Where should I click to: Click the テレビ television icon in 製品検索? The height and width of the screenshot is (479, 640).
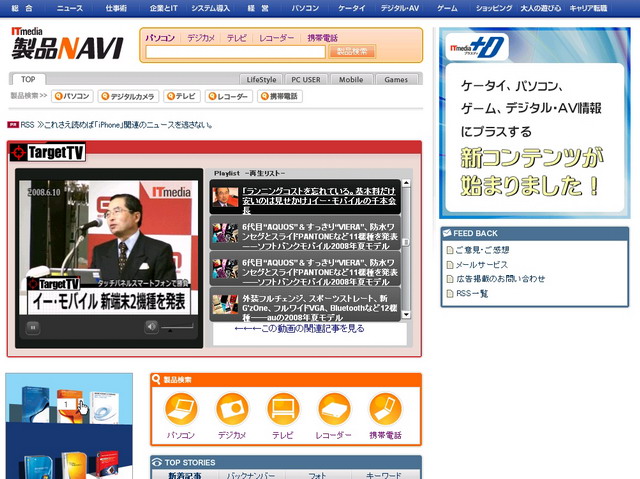coord(283,409)
